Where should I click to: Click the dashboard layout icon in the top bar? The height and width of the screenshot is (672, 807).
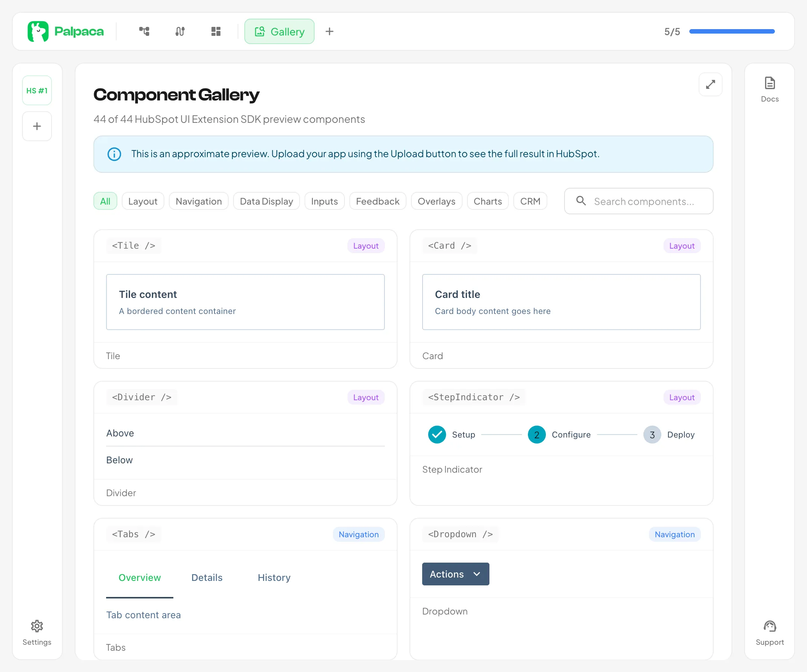(216, 31)
